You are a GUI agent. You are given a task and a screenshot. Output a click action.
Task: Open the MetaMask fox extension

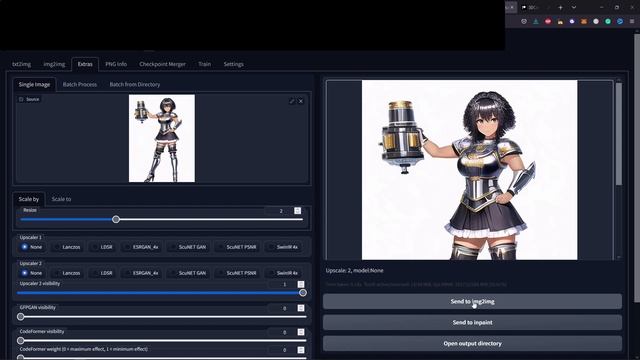coord(584,21)
